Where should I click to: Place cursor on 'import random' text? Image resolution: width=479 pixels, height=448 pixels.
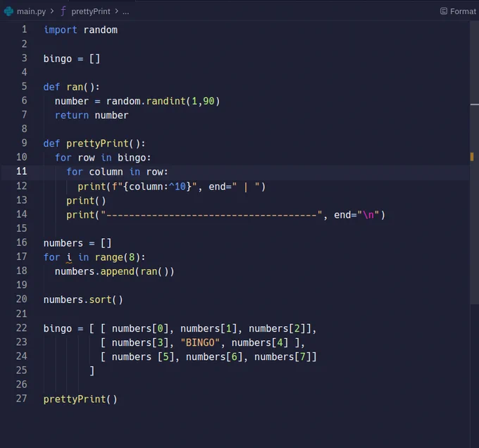click(x=80, y=30)
